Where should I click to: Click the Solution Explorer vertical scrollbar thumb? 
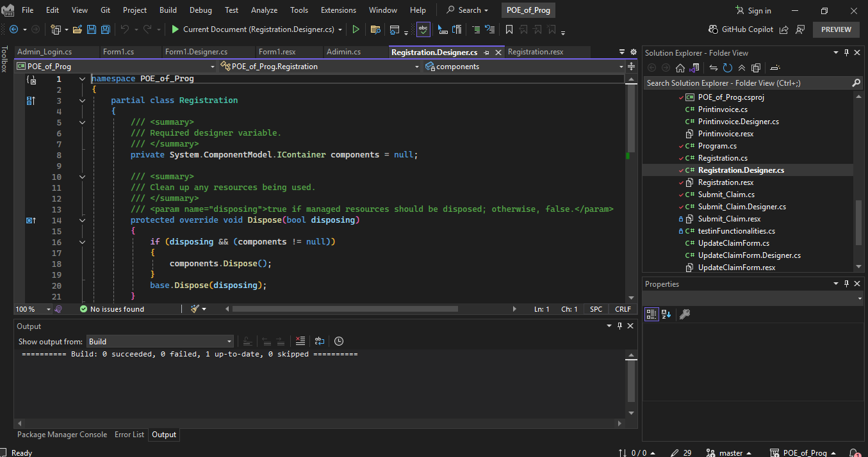pos(859,223)
